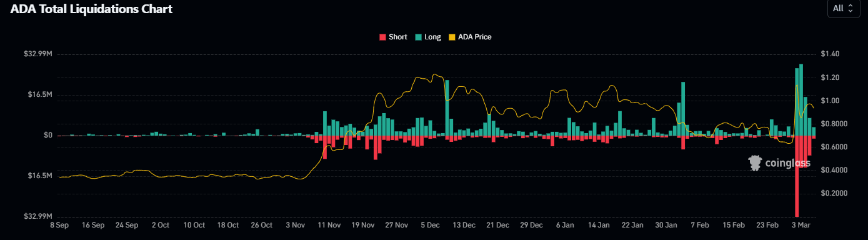868x240 pixels.
Task: Click the 5 Dec date label
Action: coord(431,224)
